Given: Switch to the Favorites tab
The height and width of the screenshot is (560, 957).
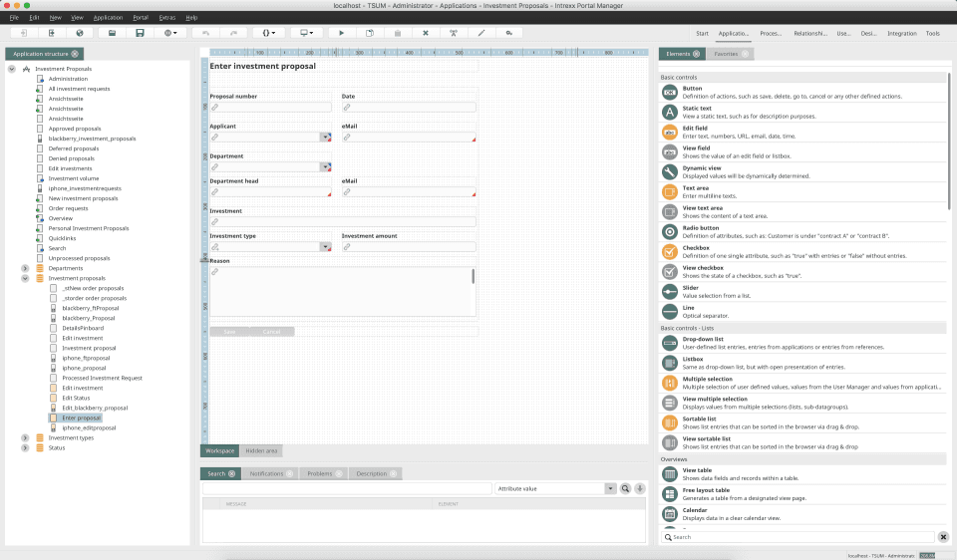Looking at the screenshot, I should coord(730,54).
